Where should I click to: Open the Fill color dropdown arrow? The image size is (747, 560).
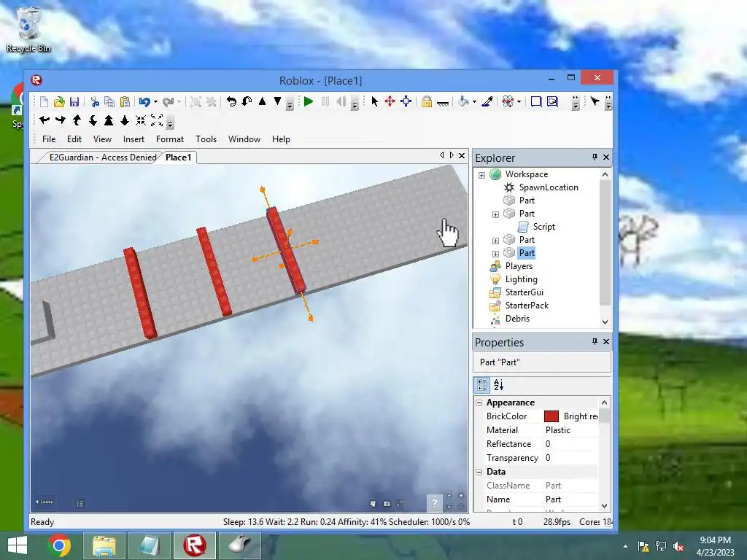[x=474, y=102]
